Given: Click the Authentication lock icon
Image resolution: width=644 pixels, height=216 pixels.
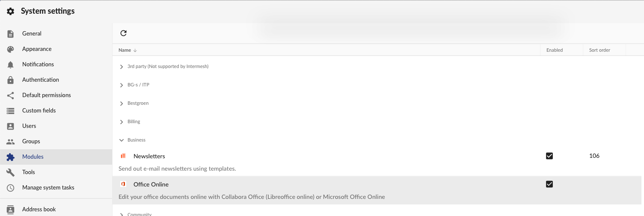Looking at the screenshot, I should (11, 80).
